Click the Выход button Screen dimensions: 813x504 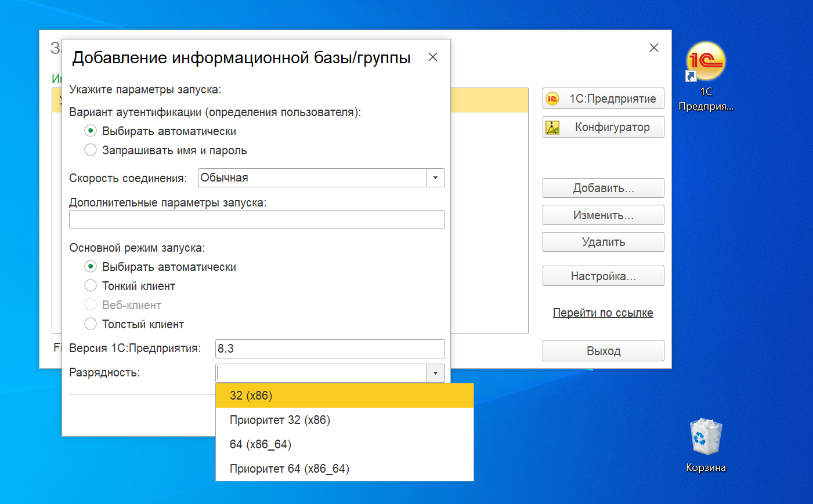pos(603,351)
